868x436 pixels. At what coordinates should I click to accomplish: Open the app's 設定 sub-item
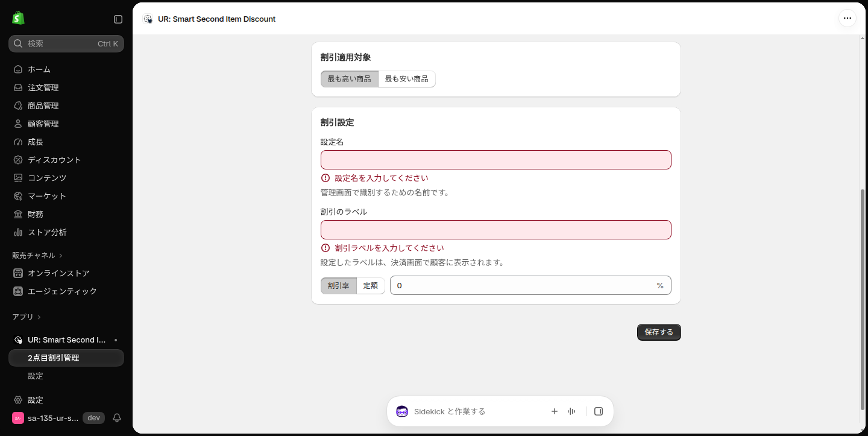pyautogui.click(x=36, y=376)
